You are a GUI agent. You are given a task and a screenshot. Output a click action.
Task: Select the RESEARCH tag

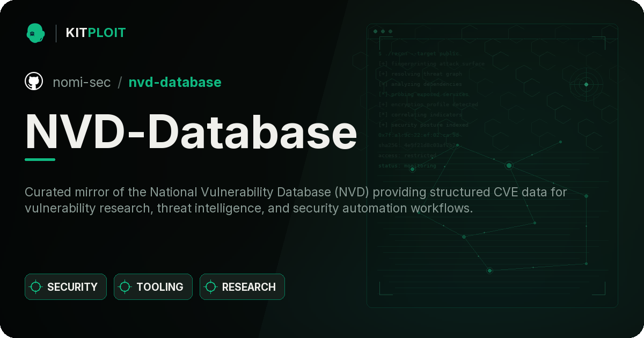point(242,287)
